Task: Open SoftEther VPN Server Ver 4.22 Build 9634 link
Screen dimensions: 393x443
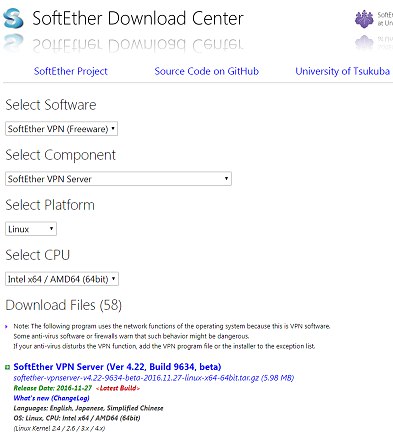Action: click(117, 367)
